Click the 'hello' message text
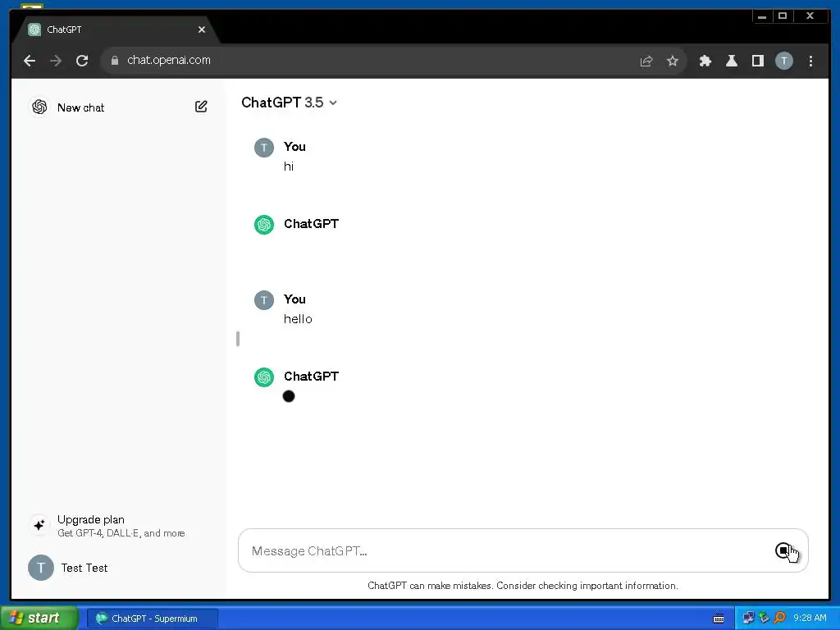The height and width of the screenshot is (630, 840). 298,319
